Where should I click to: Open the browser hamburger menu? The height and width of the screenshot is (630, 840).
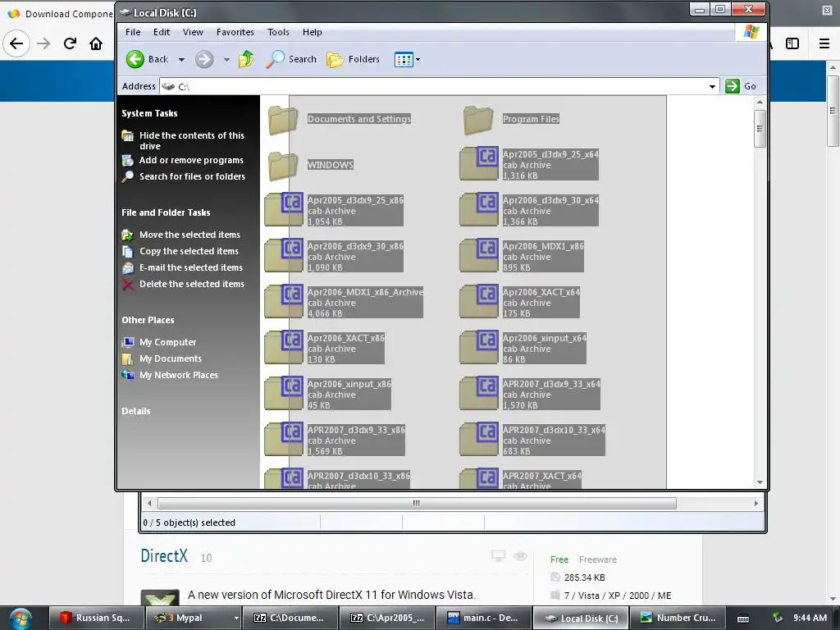(824, 43)
